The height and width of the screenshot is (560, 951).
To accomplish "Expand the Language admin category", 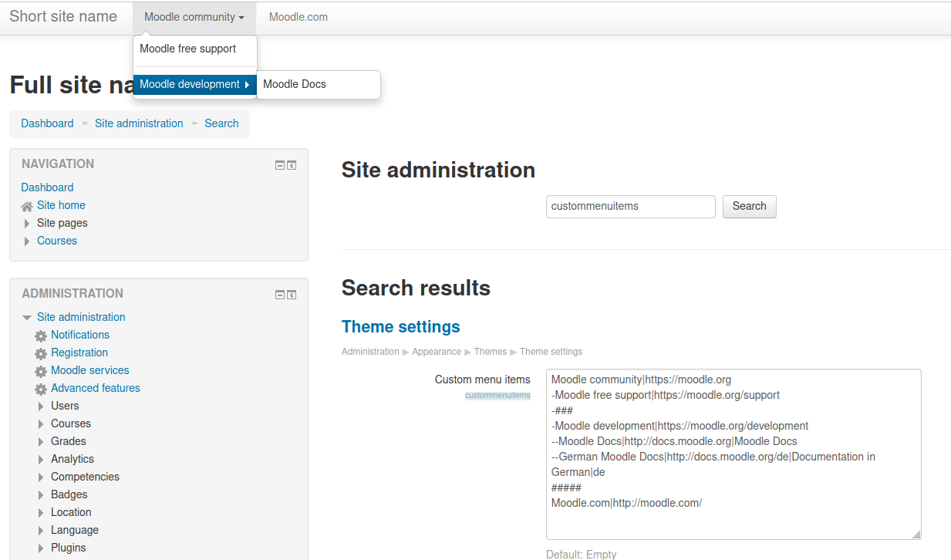I will 41,531.
